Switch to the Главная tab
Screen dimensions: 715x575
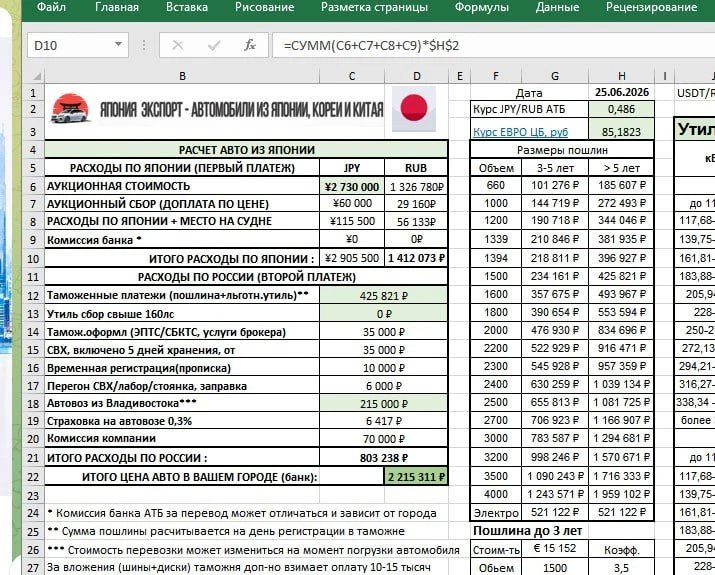[117, 7]
